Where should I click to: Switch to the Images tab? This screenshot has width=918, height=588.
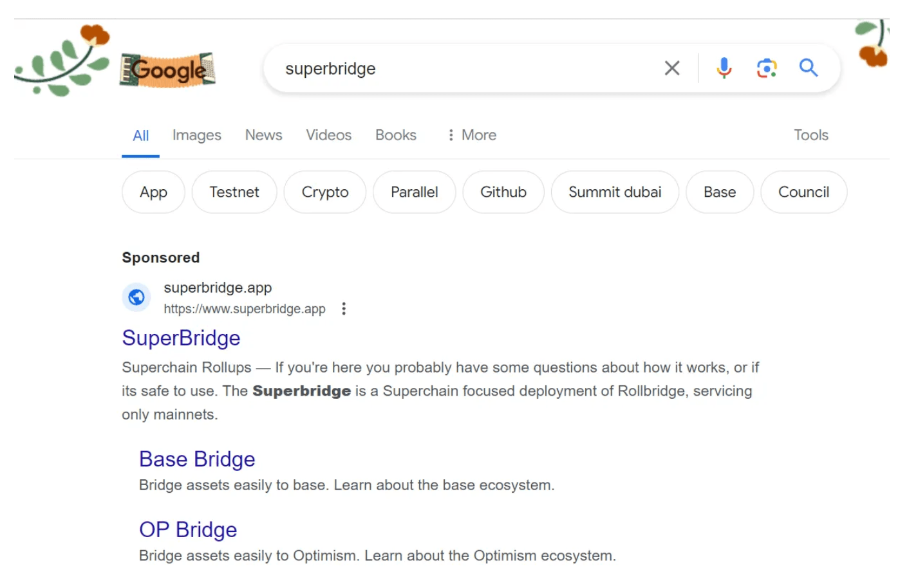[196, 135]
